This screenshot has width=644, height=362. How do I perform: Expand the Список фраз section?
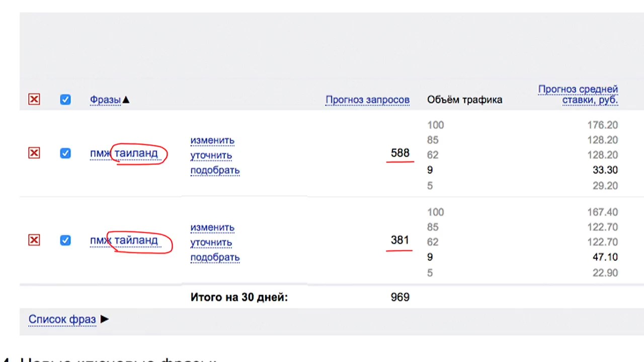62,319
